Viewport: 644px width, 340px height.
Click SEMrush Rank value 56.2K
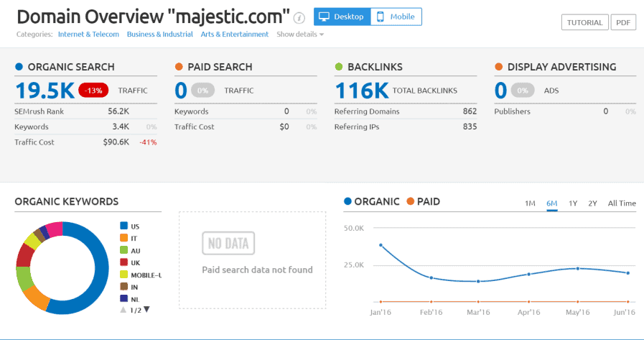tap(118, 111)
